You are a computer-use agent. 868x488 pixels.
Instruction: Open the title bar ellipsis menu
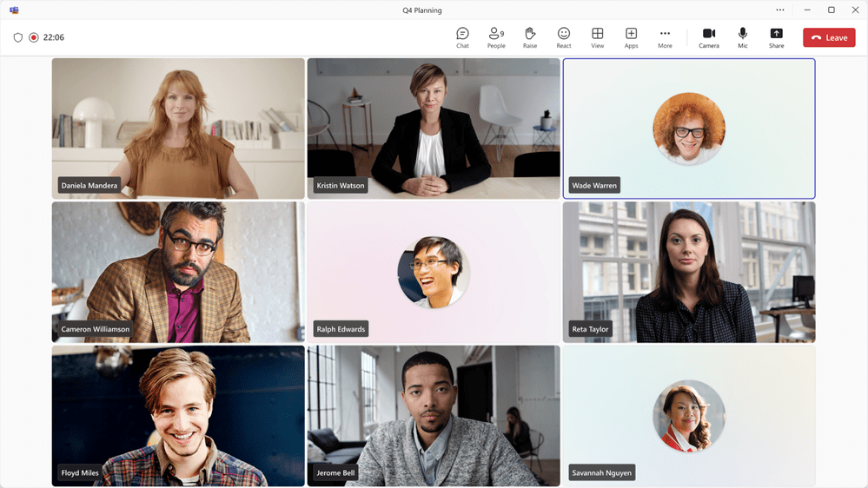(780, 10)
